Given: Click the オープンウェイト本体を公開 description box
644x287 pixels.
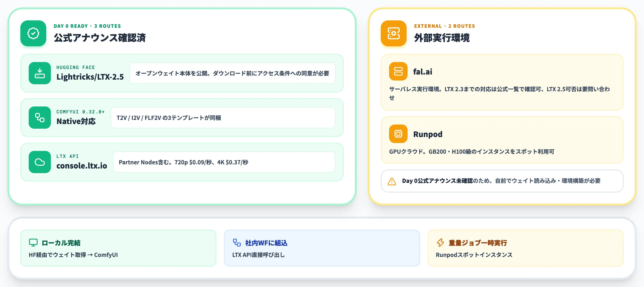Looking at the screenshot, I should coord(232,73).
